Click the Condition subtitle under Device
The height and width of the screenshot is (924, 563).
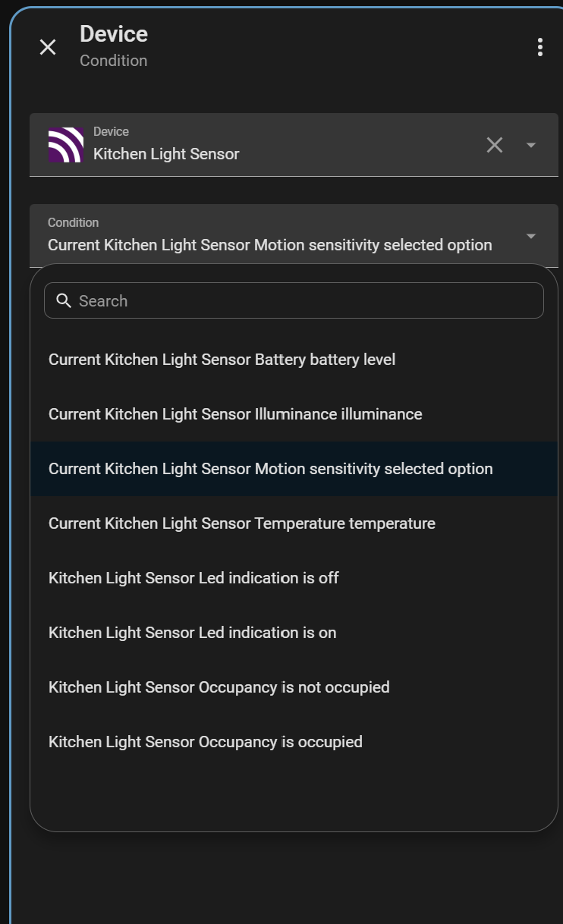tap(114, 61)
